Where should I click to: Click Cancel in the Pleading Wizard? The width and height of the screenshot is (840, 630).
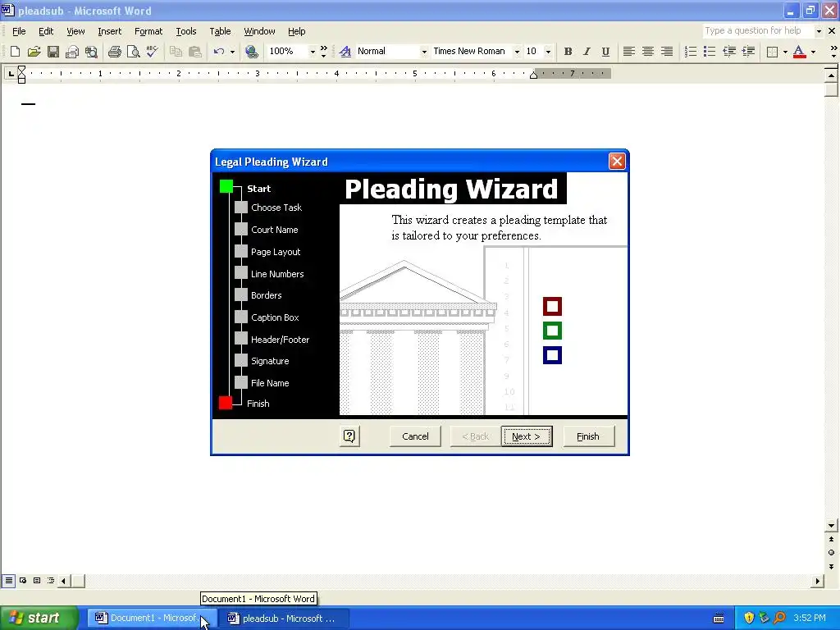pos(415,436)
